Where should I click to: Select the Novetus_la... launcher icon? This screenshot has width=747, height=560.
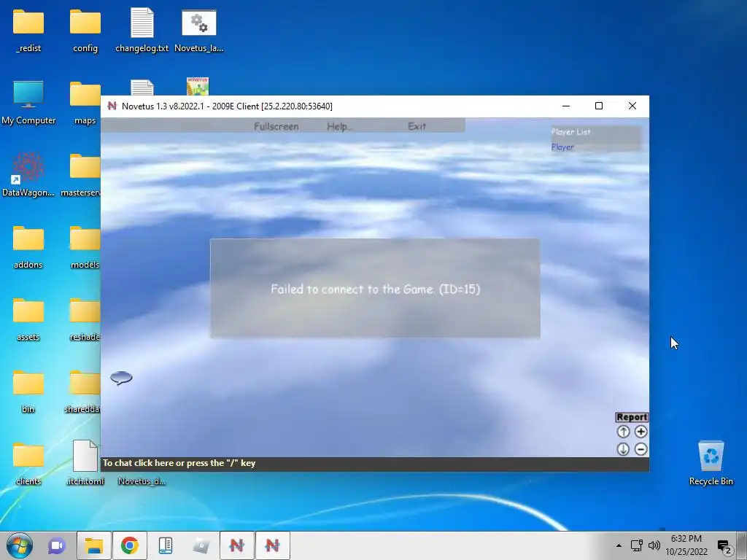click(x=198, y=31)
